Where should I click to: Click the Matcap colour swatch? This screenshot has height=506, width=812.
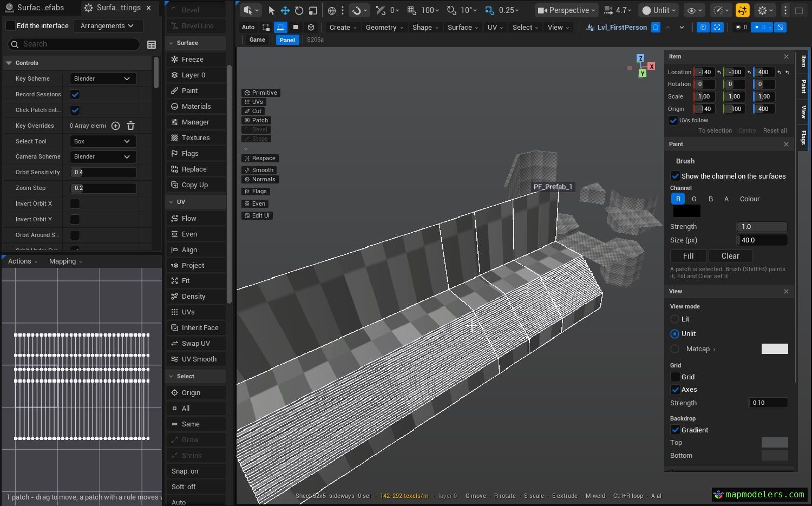pos(775,349)
